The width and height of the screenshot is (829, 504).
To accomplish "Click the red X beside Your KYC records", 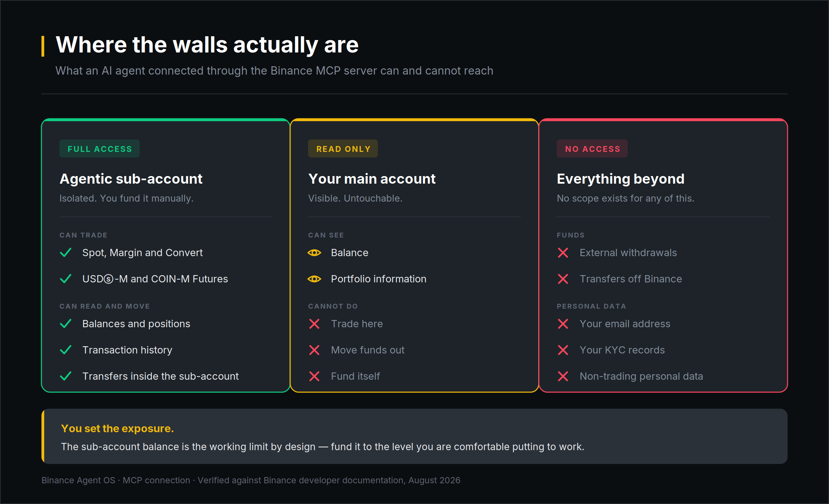I will [563, 350].
